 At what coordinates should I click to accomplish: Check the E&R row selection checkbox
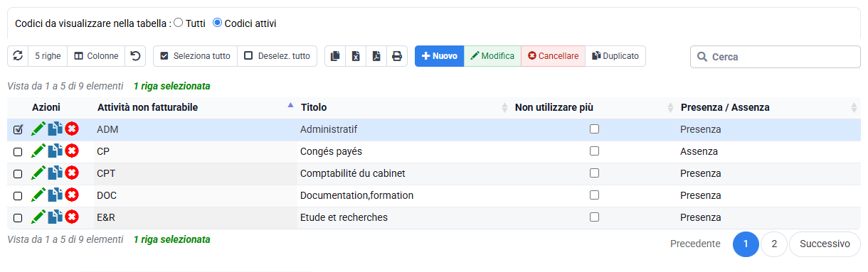pos(18,217)
